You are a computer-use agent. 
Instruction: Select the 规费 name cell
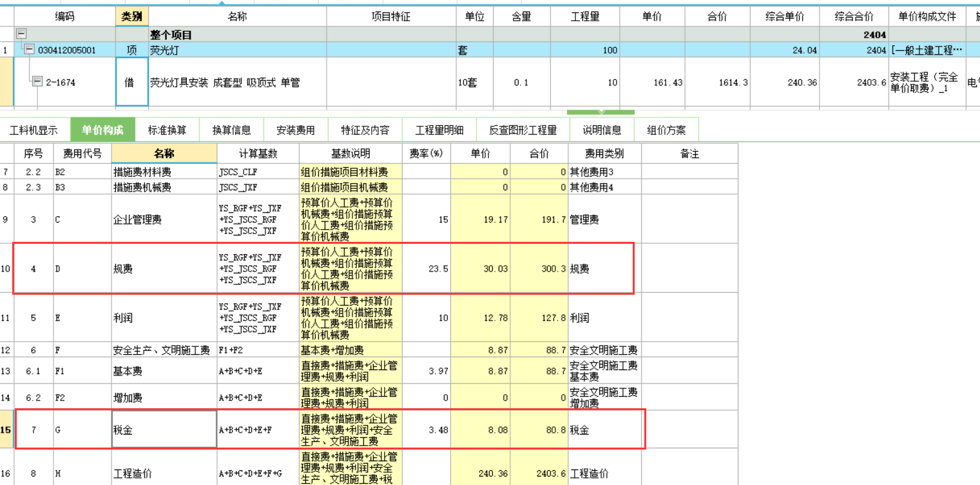point(164,268)
